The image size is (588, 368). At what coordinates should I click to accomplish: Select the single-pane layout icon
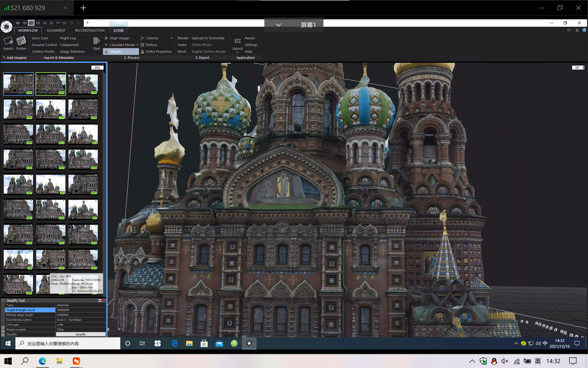(x=18, y=23)
